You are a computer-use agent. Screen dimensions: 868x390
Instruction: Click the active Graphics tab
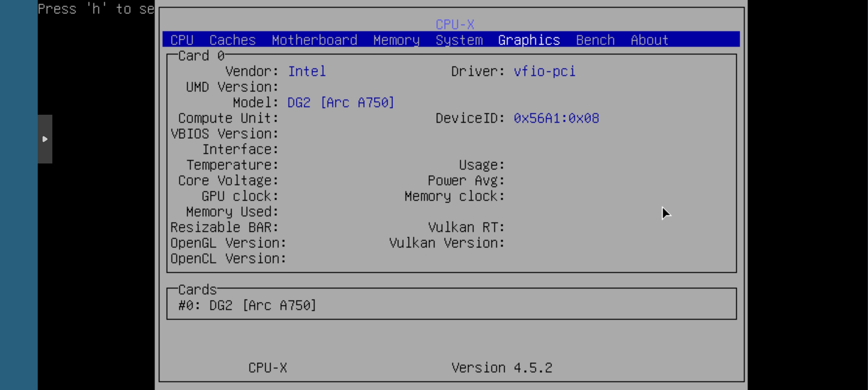click(x=529, y=40)
